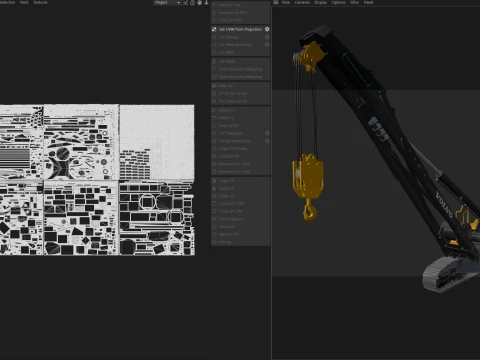Start Interactive Mapping
Screen dimensions: 480x360
click(x=240, y=69)
